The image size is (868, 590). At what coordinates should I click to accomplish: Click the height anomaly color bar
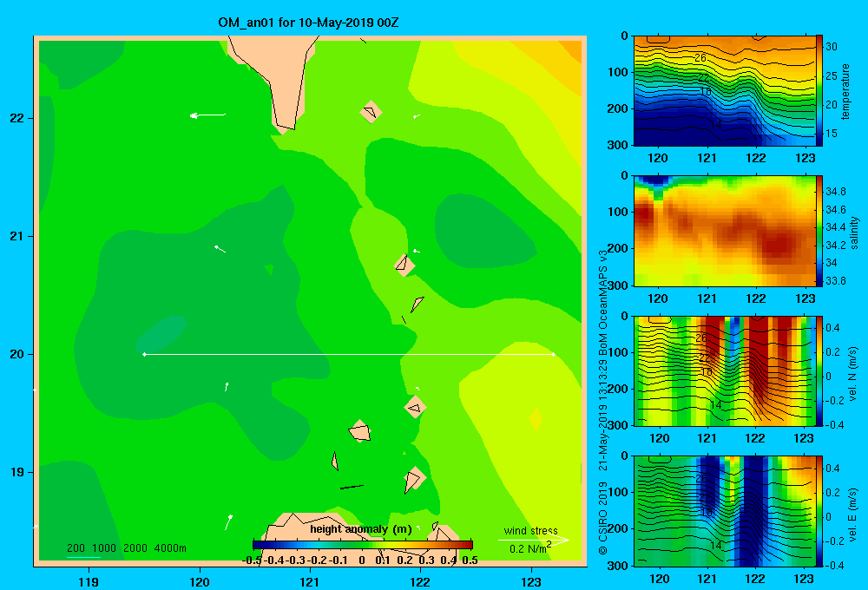(363, 545)
